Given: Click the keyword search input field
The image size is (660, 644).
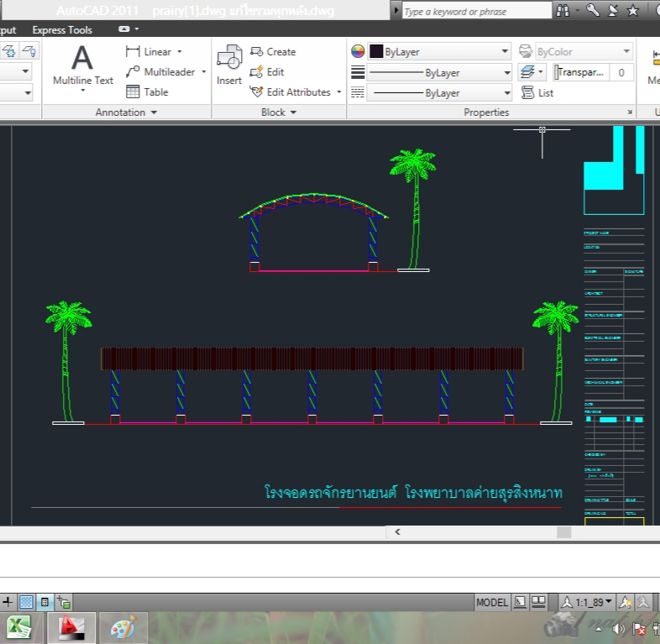Looking at the screenshot, I should pyautogui.click(x=476, y=12).
